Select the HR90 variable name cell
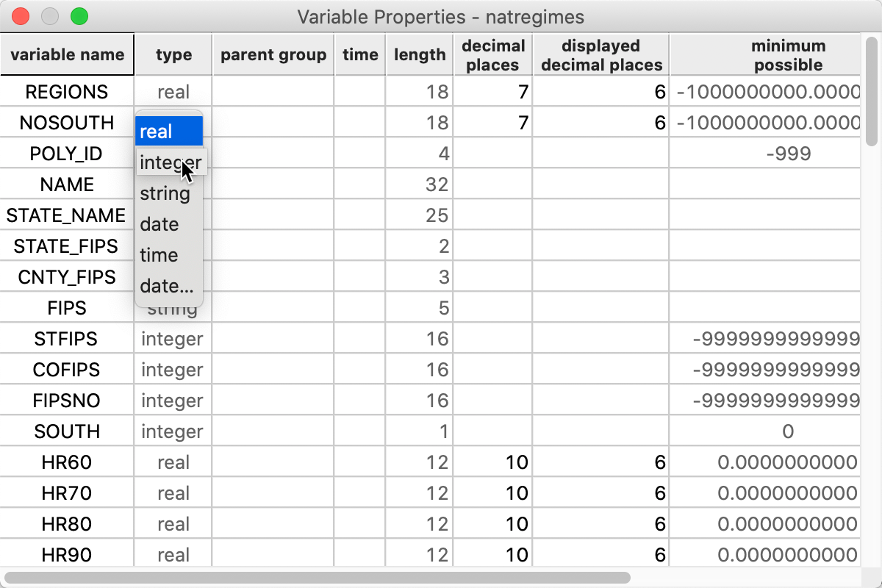Image resolution: width=882 pixels, height=588 pixels. click(67, 555)
